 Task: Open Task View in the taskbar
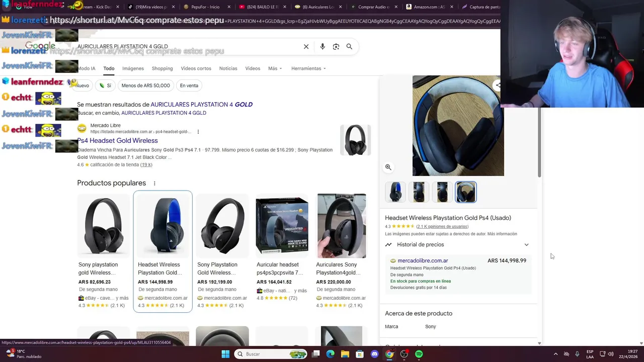(x=316, y=354)
